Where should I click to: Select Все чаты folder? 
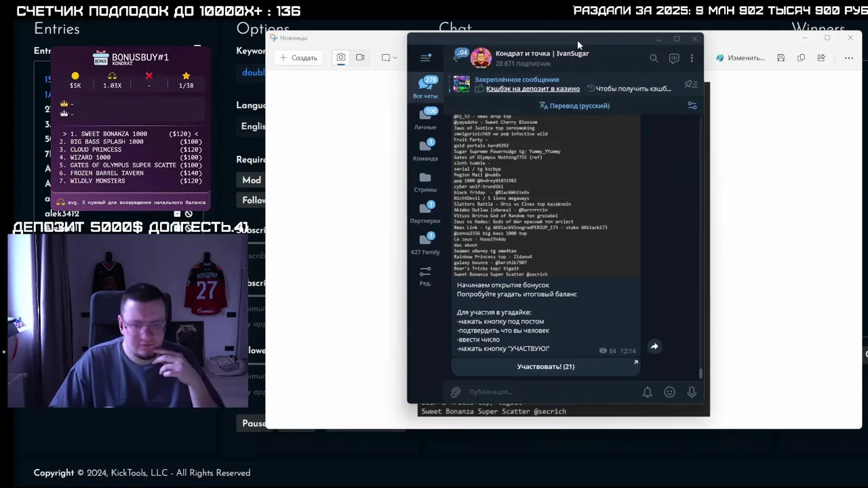point(426,88)
